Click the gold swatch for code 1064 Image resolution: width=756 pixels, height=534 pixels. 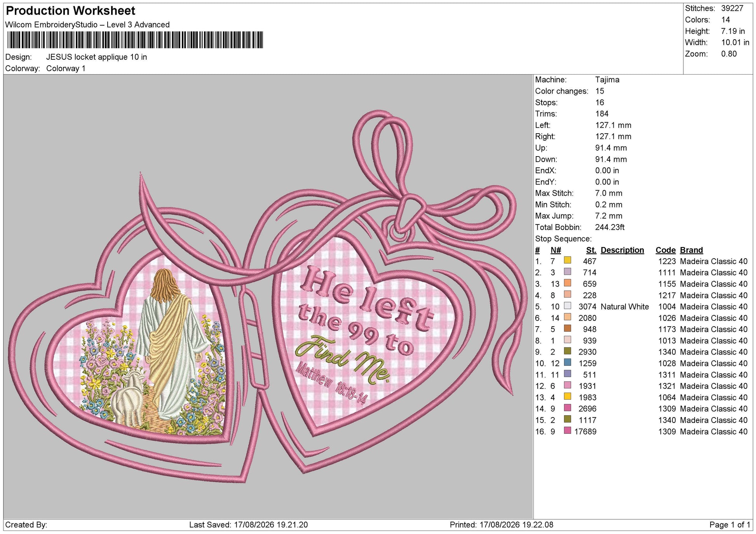tap(568, 397)
